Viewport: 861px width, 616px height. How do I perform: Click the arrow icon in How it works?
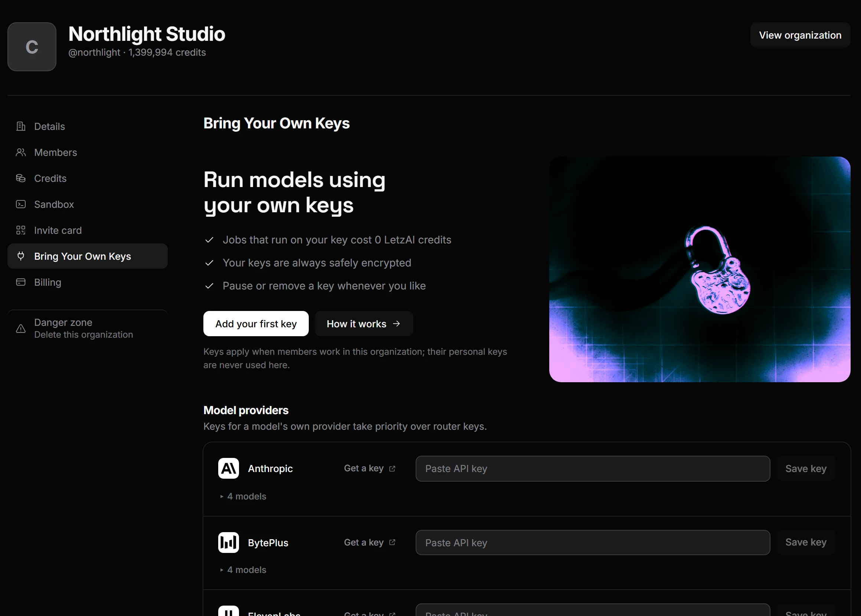tap(396, 324)
